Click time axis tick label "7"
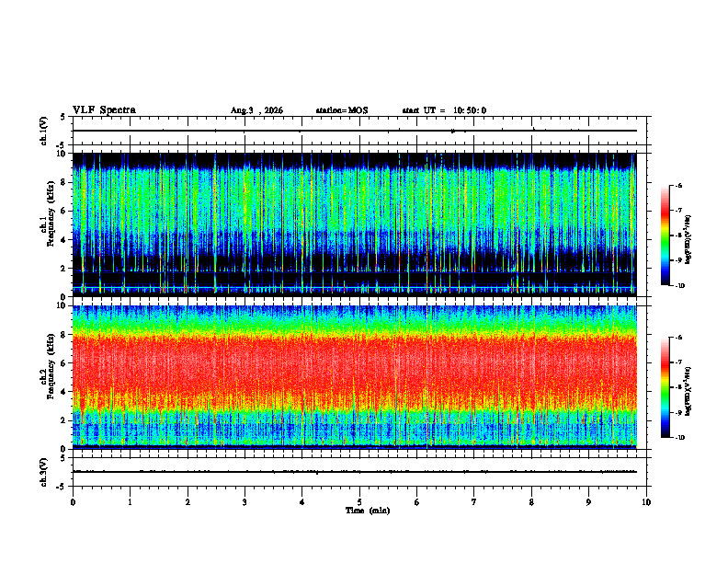Viewport: 728px width, 563px height. (x=474, y=502)
